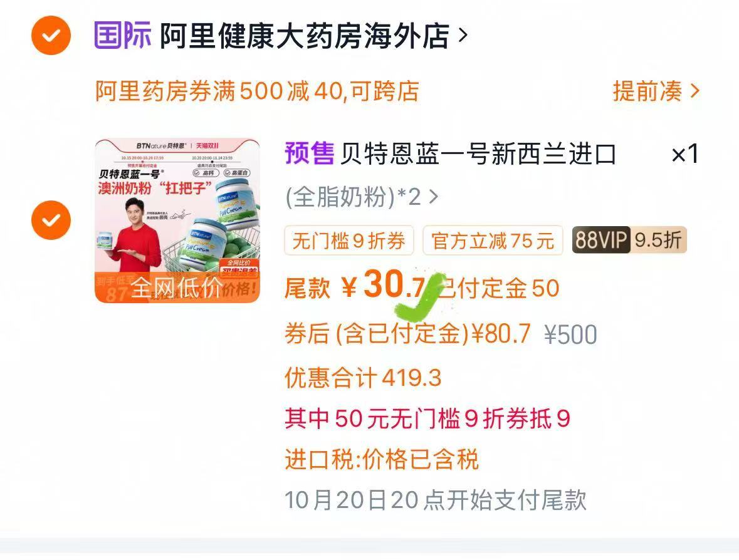Tap the 无门槛9折券 coupon tag
739x560 pixels.
(349, 241)
